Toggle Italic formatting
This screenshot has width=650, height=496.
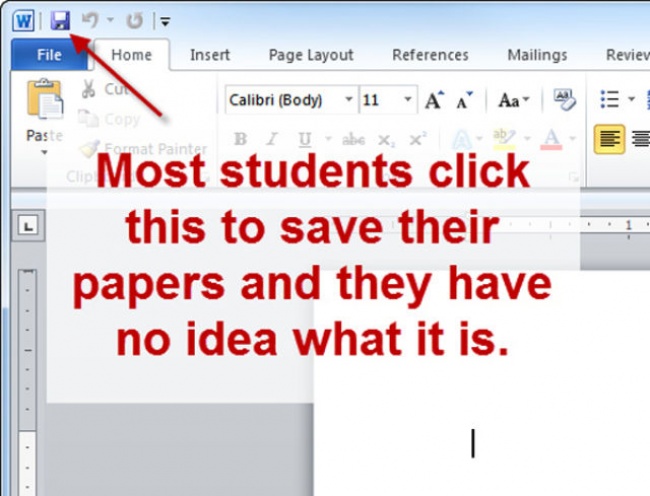click(271, 139)
